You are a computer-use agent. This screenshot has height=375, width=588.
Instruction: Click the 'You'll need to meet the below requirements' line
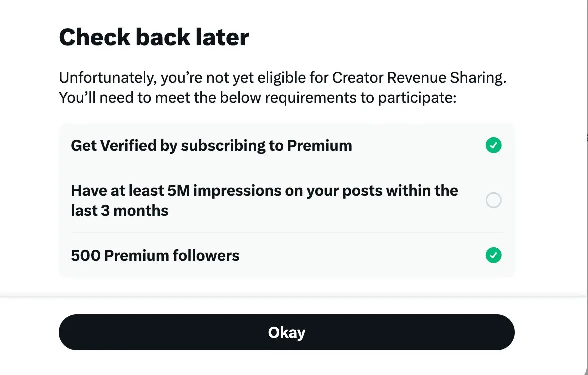pyautogui.click(x=258, y=97)
